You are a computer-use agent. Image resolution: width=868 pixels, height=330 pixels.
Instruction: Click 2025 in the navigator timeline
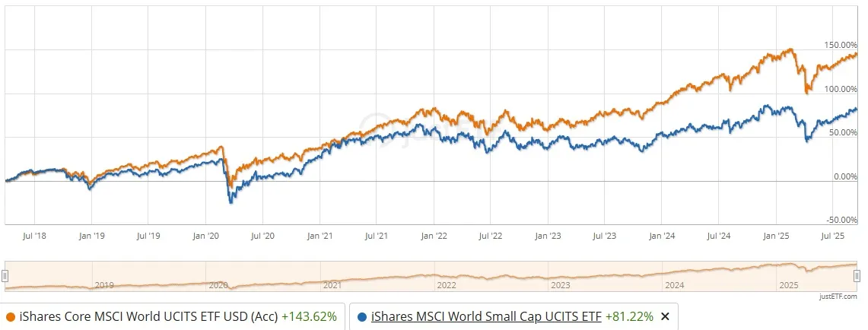(789, 286)
